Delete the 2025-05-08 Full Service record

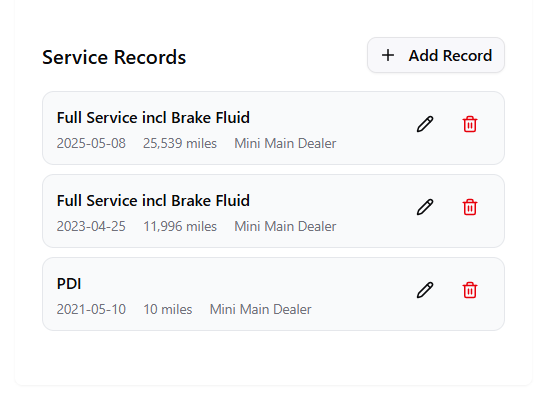click(470, 124)
